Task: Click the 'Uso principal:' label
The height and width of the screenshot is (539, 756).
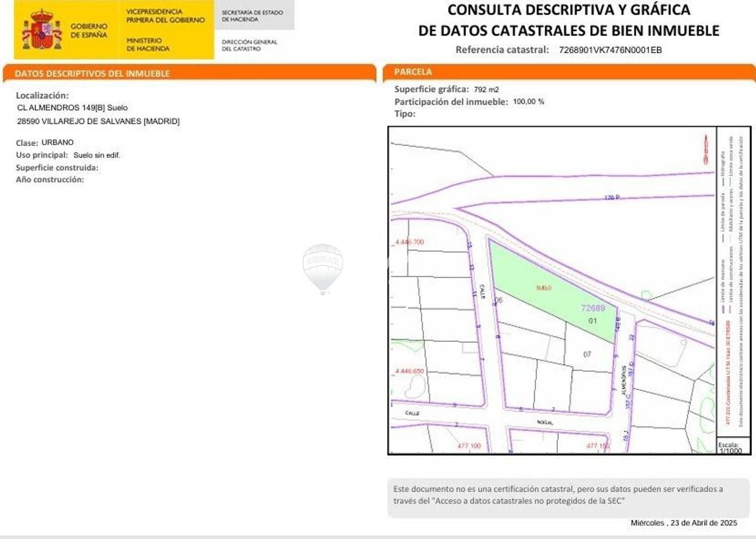Action: pyautogui.click(x=41, y=155)
